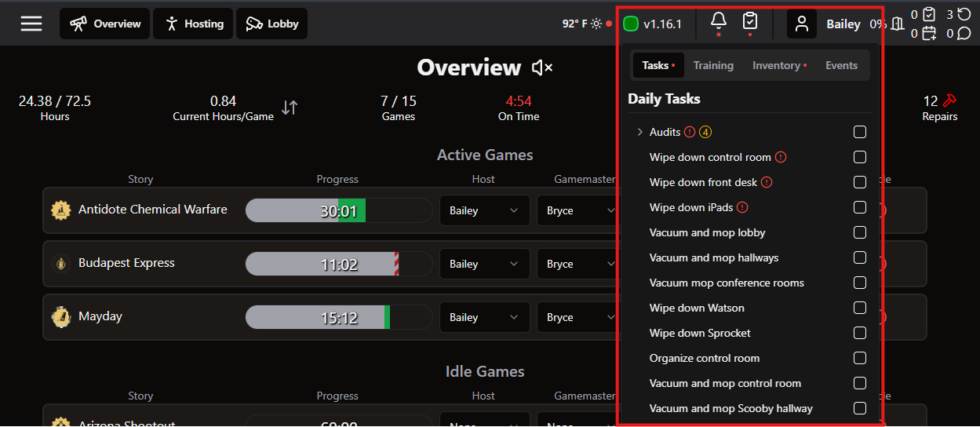980x427 pixels.
Task: Check the Wipe down control room checkbox
Action: 860,157
